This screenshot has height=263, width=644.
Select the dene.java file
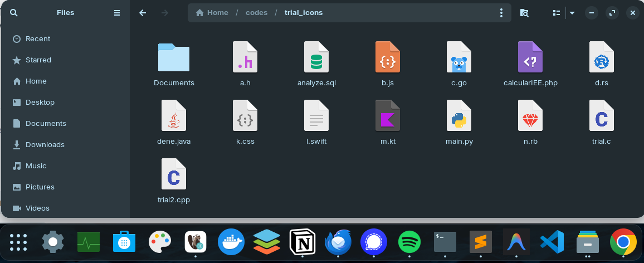coord(174,116)
